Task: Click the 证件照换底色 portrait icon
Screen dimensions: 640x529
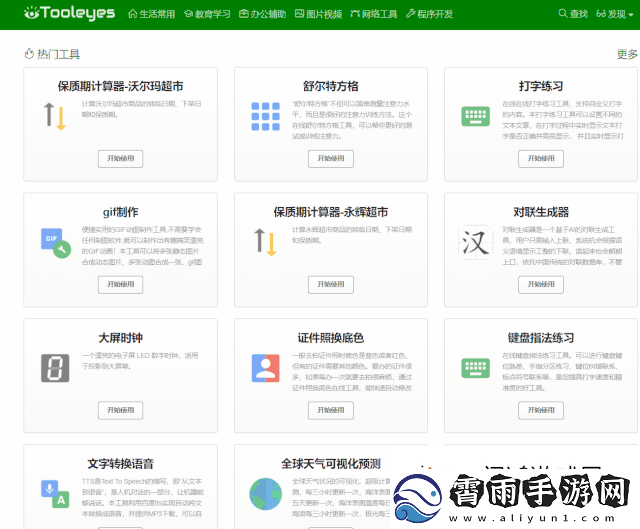Action: point(266,368)
